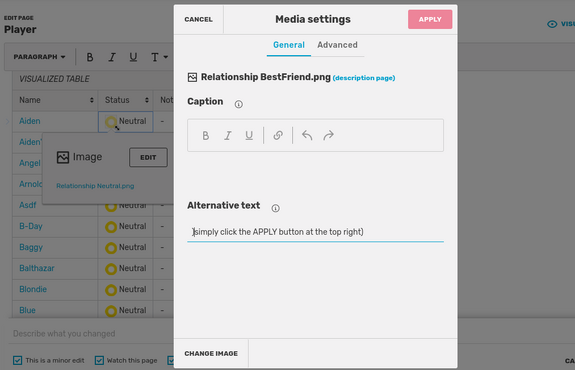Click the APPLY button
The height and width of the screenshot is (370, 575).
point(430,19)
